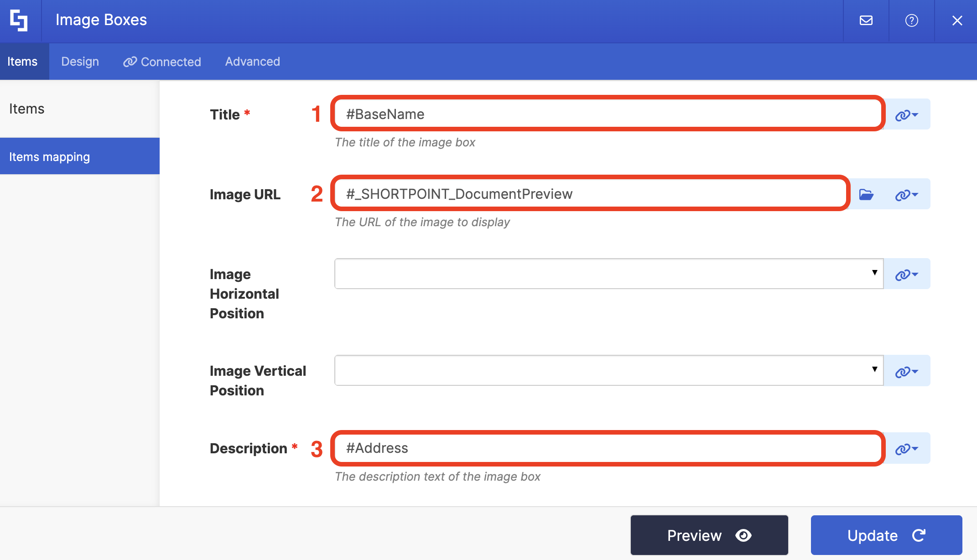Close the Image Boxes dialog
The width and height of the screenshot is (977, 560).
[x=957, y=21]
